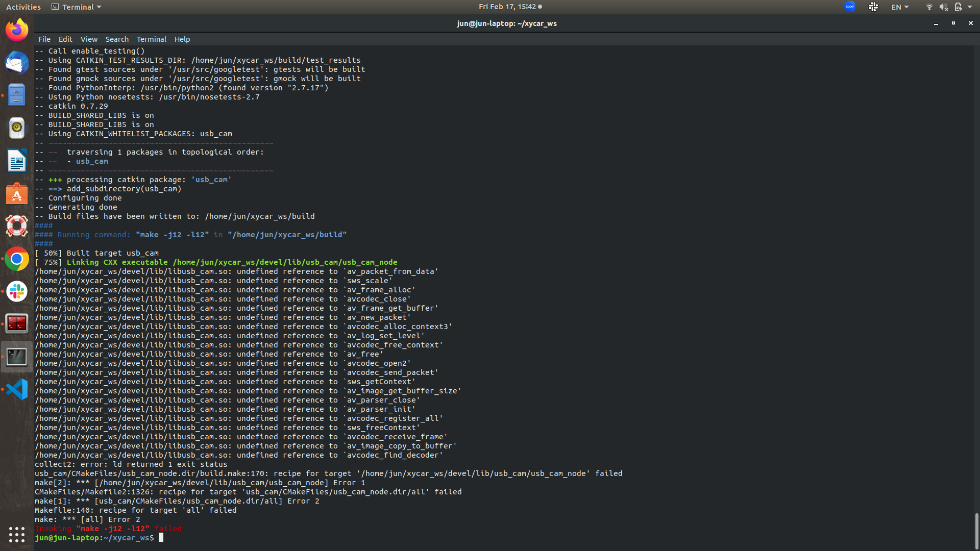Click the red 'Invoking make failed' line
Viewport: 980px width, 551px height.
click(x=108, y=529)
